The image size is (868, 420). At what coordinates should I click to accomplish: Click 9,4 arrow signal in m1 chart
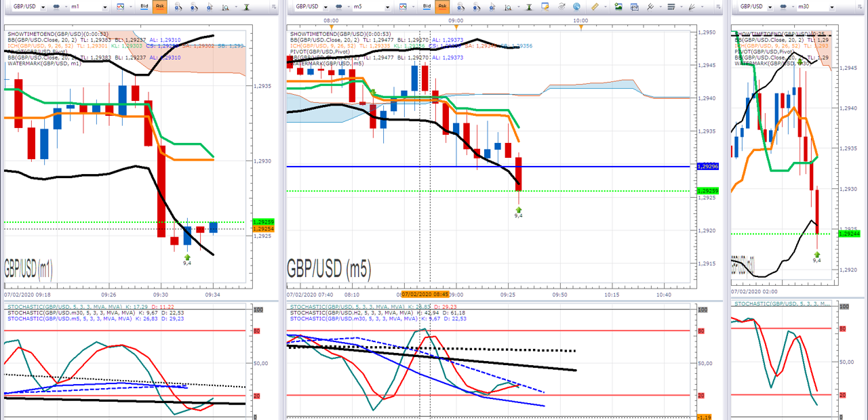coord(187,259)
